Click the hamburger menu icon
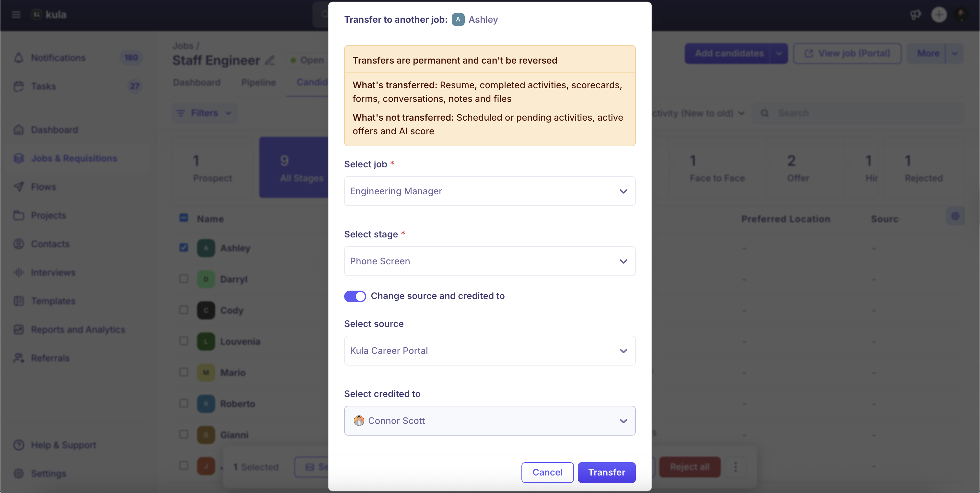 [x=16, y=15]
